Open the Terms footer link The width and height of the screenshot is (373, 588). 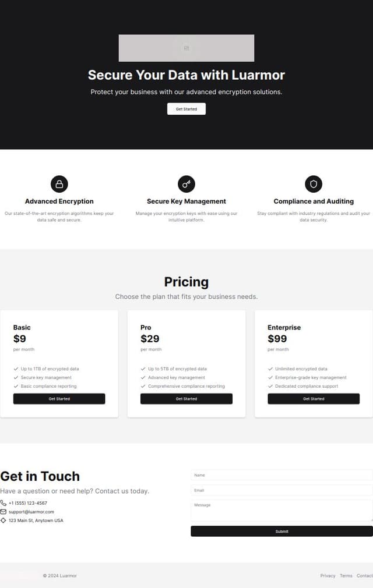[346, 576]
